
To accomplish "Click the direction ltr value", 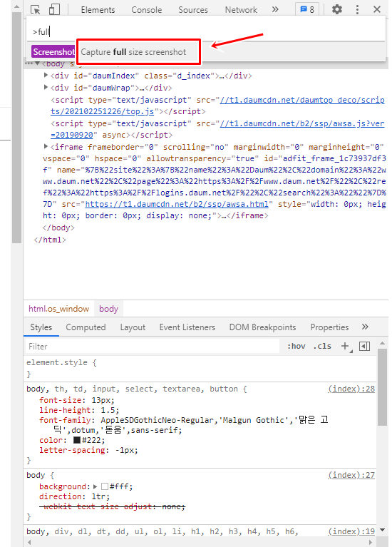I will 99,497.
